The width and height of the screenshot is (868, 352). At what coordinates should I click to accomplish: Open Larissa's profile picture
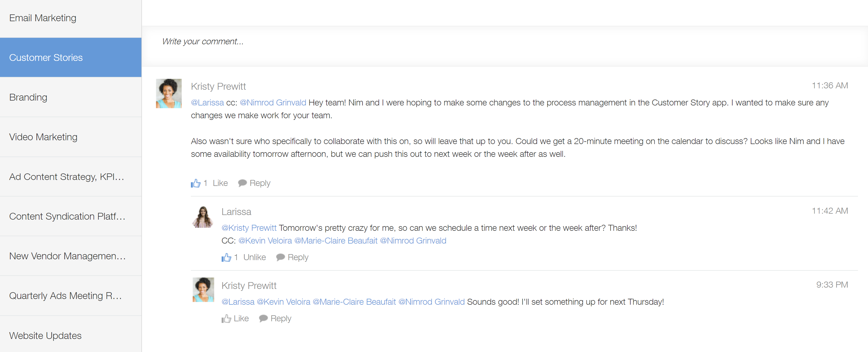[203, 217]
